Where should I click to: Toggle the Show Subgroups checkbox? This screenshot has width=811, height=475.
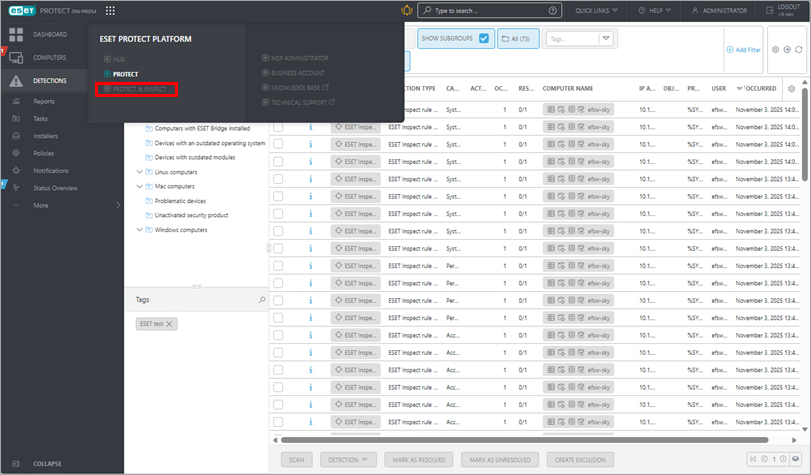pyautogui.click(x=484, y=38)
